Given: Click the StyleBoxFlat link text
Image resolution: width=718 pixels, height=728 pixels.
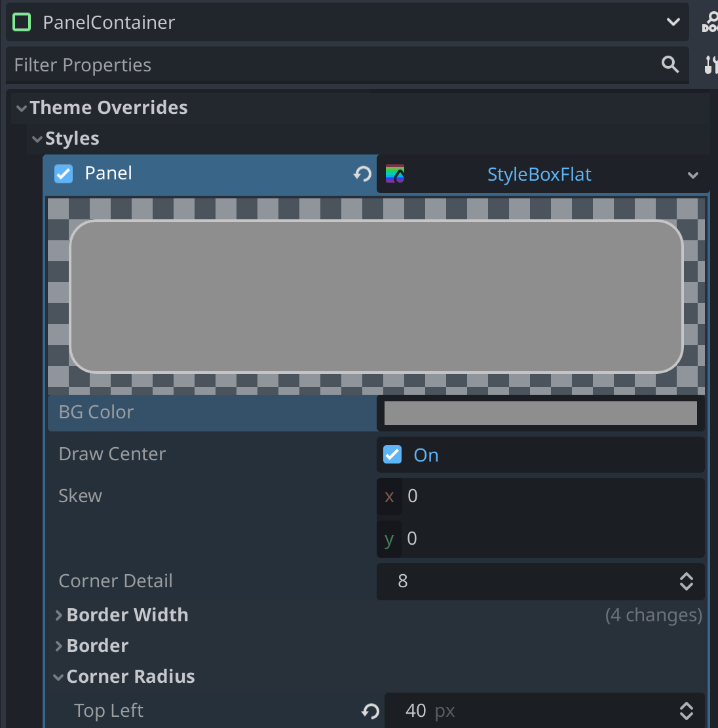Looking at the screenshot, I should pyautogui.click(x=539, y=174).
